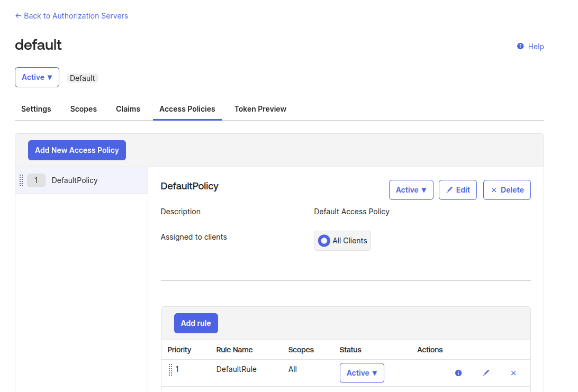Open the DefaultRule Active status dropdown
Image resolution: width=578 pixels, height=392 pixels.
[x=362, y=373]
